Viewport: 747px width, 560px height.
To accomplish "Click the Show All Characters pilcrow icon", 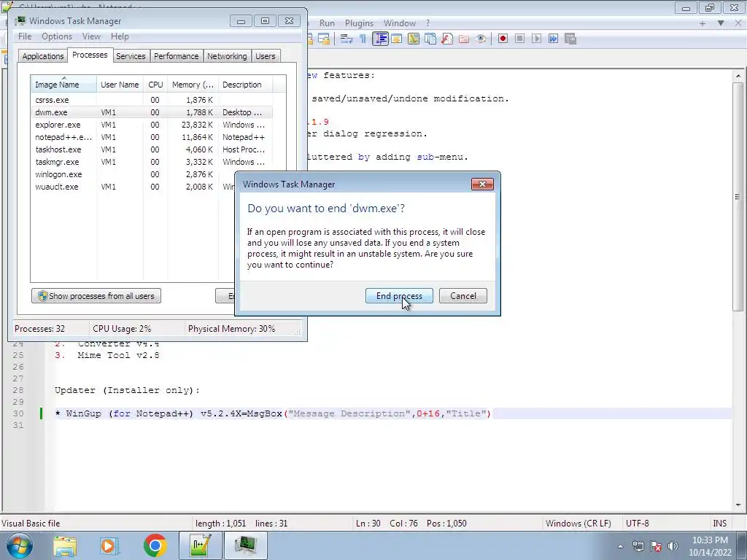I will click(x=363, y=39).
